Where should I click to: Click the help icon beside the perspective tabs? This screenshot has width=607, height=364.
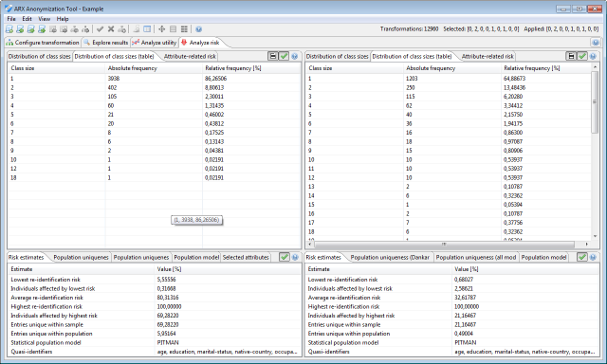click(596, 43)
